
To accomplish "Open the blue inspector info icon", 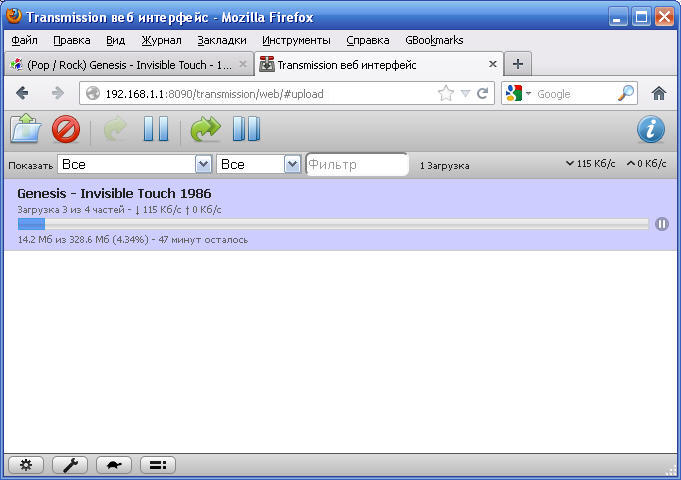I will pos(651,129).
